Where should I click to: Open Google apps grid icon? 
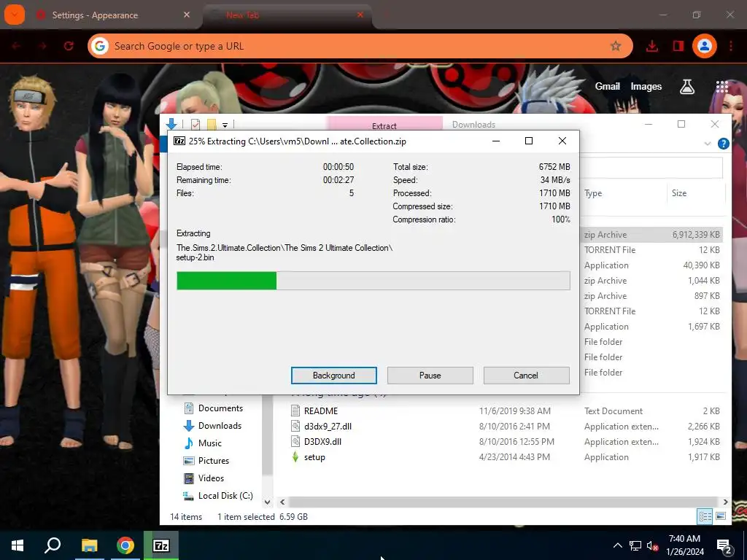[721, 86]
